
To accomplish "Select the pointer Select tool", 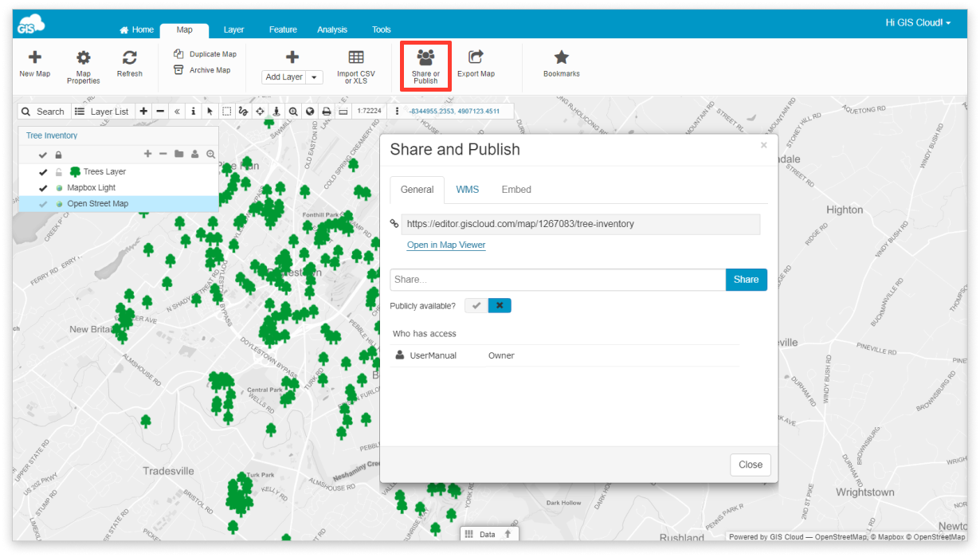I will 210,112.
